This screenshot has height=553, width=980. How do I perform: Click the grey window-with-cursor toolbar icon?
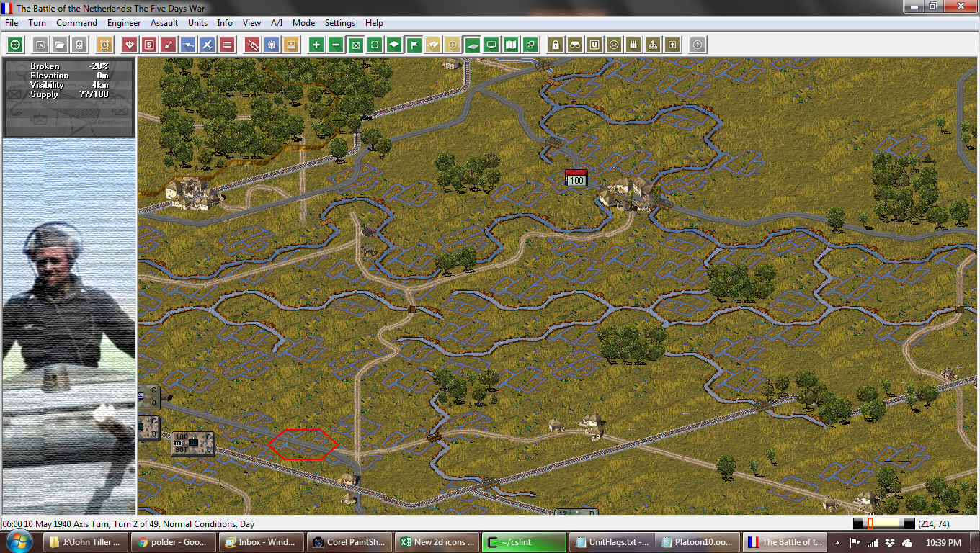point(40,45)
